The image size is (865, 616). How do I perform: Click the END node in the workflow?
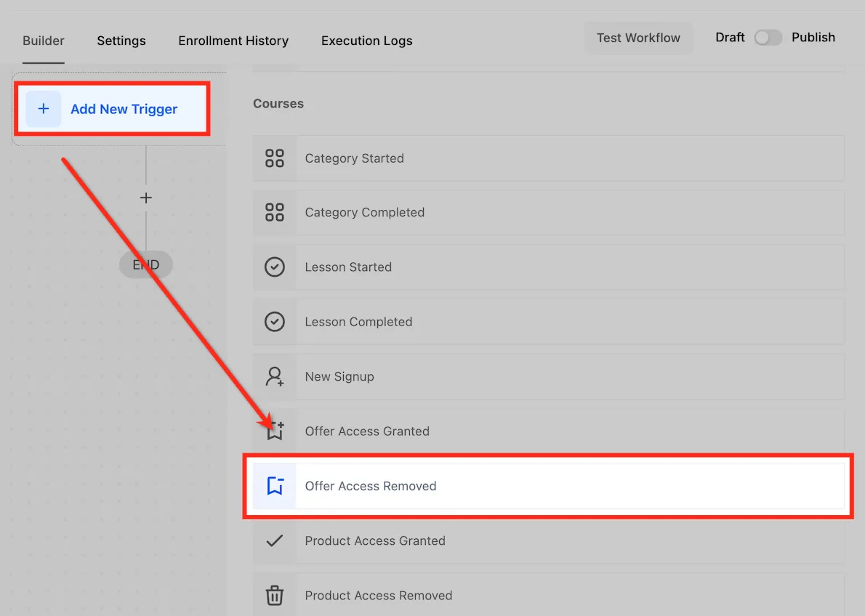145,264
